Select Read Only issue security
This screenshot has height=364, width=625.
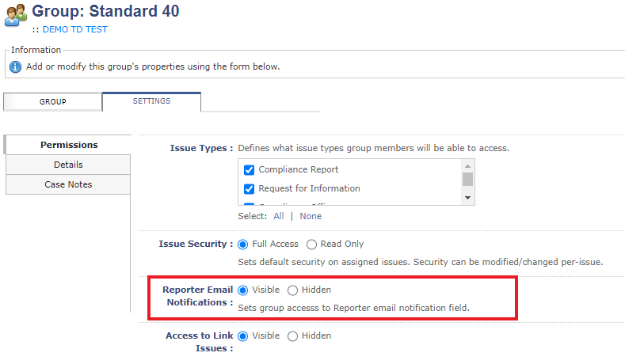click(311, 245)
